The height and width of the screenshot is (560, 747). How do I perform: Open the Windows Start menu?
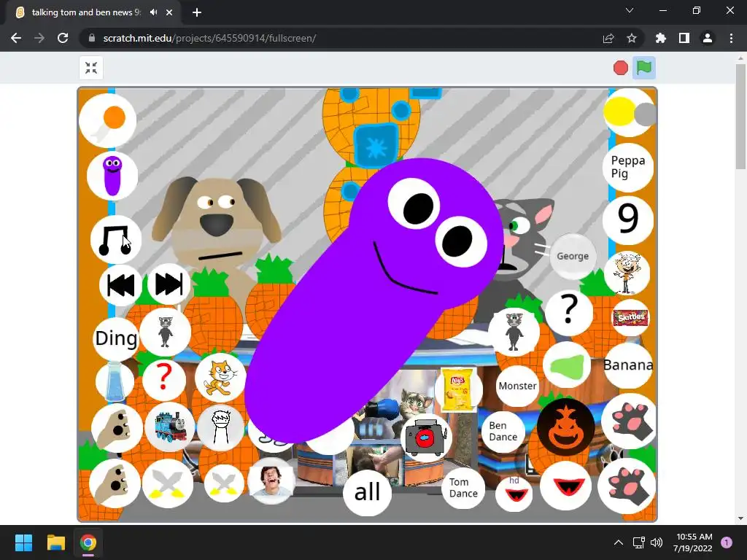pos(23,542)
